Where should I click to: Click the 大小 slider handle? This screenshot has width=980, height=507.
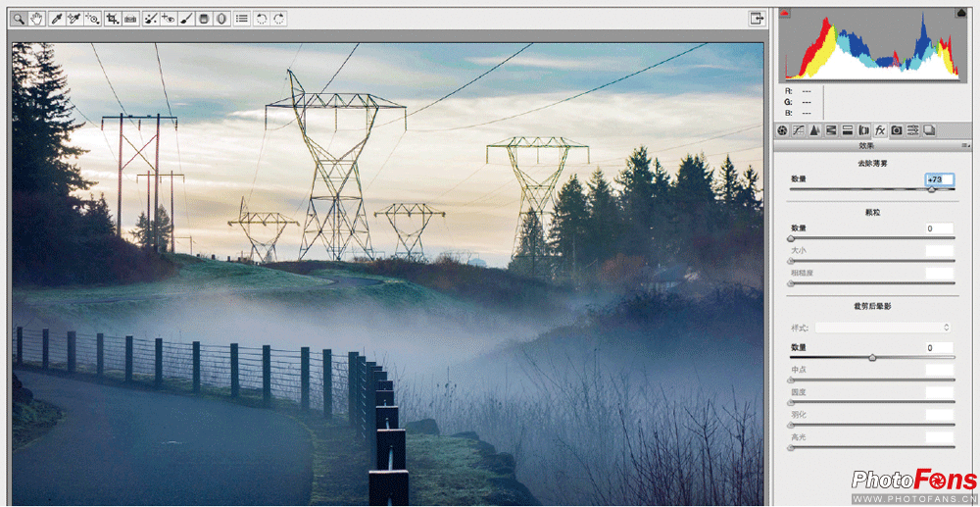coord(791,261)
